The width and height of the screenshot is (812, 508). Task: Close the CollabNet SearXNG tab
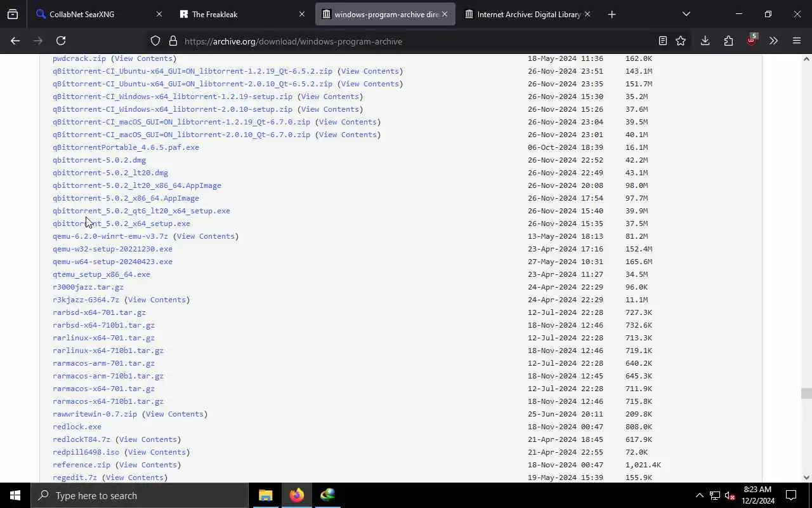point(159,14)
